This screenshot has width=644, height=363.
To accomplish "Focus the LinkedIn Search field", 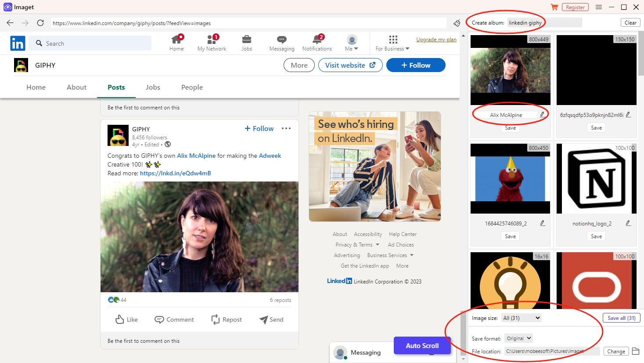I will coord(90,43).
